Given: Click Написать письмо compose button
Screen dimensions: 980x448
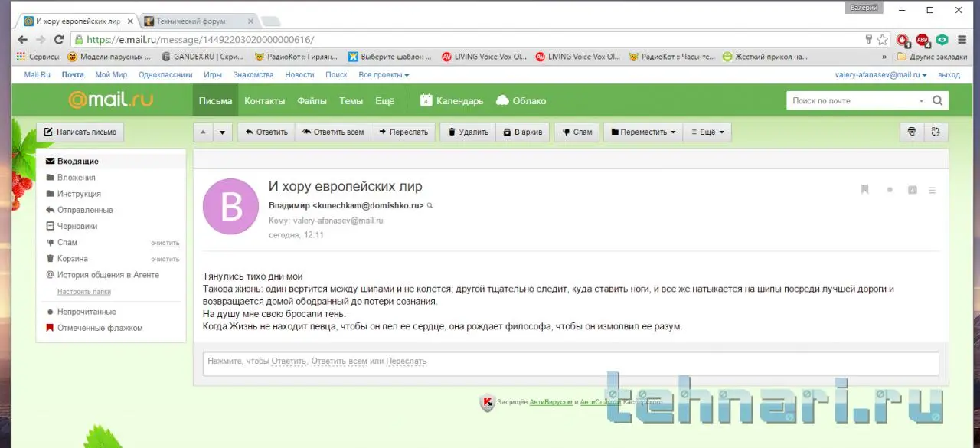Looking at the screenshot, I should coord(80,132).
